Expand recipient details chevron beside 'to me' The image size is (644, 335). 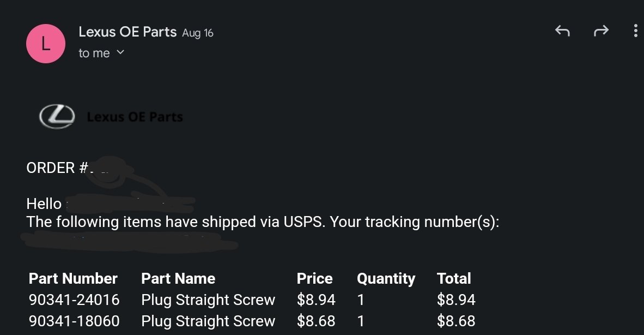(120, 52)
